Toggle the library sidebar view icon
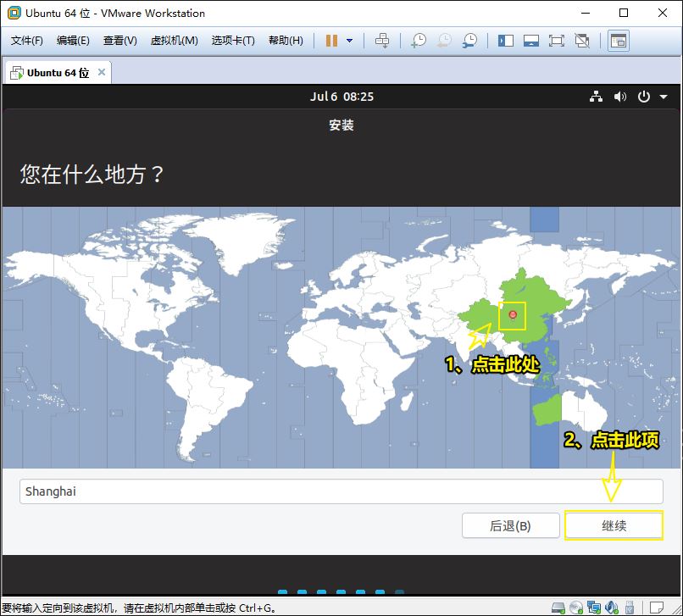Image resolution: width=683 pixels, height=616 pixels. coord(506,41)
